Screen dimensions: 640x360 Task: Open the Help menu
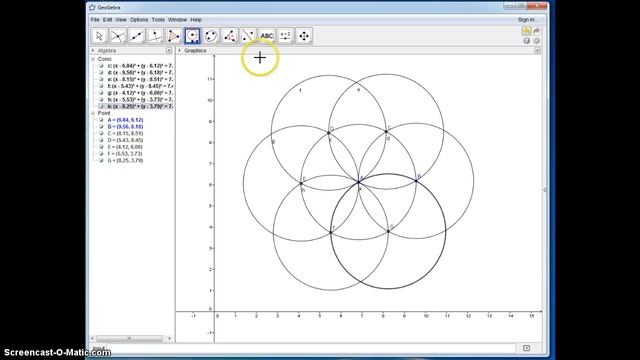tap(196, 20)
